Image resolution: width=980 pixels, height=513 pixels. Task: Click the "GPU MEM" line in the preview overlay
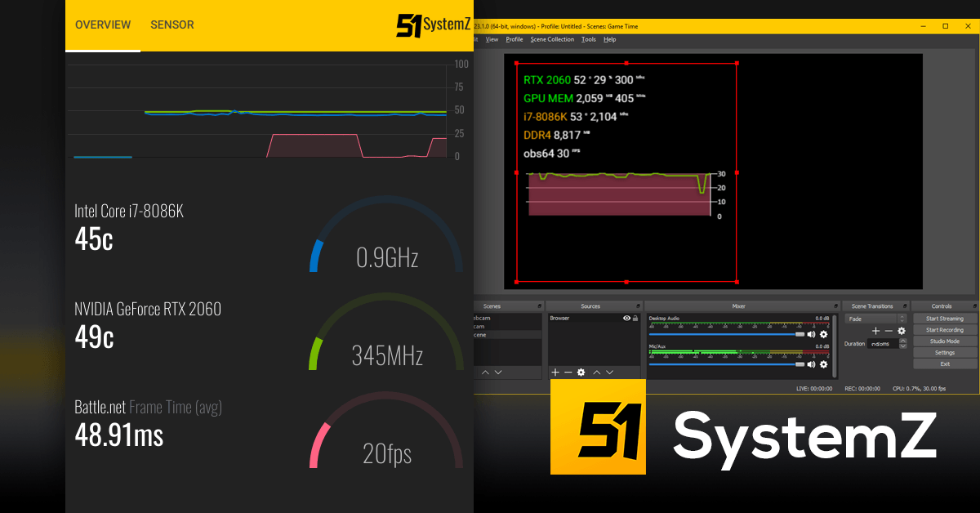pos(584,98)
